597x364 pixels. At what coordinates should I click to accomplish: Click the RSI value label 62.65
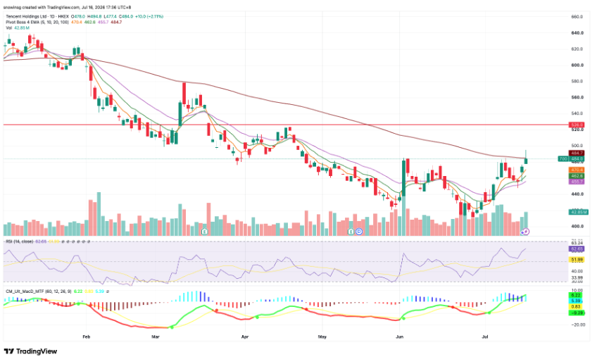pos(577,249)
